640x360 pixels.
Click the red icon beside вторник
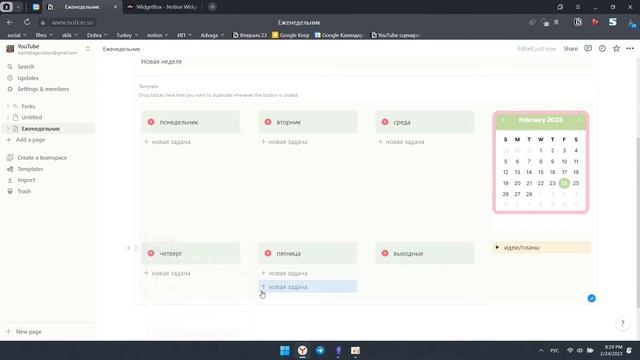268,122
